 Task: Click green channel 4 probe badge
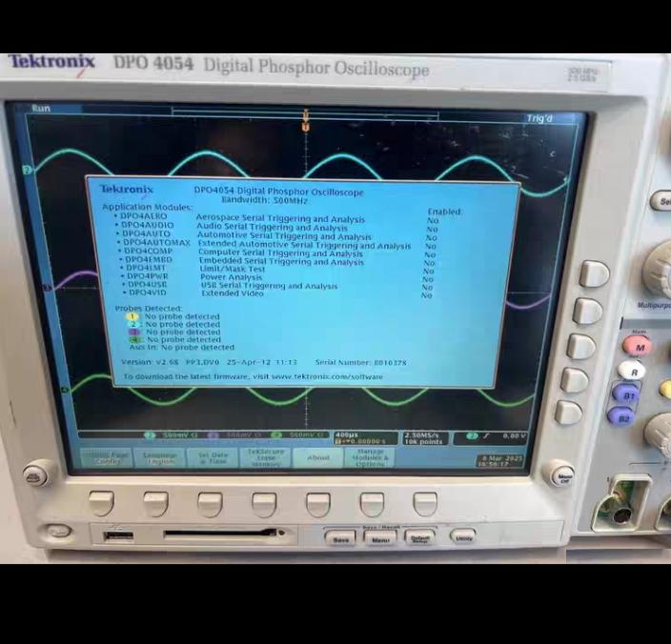point(135,339)
